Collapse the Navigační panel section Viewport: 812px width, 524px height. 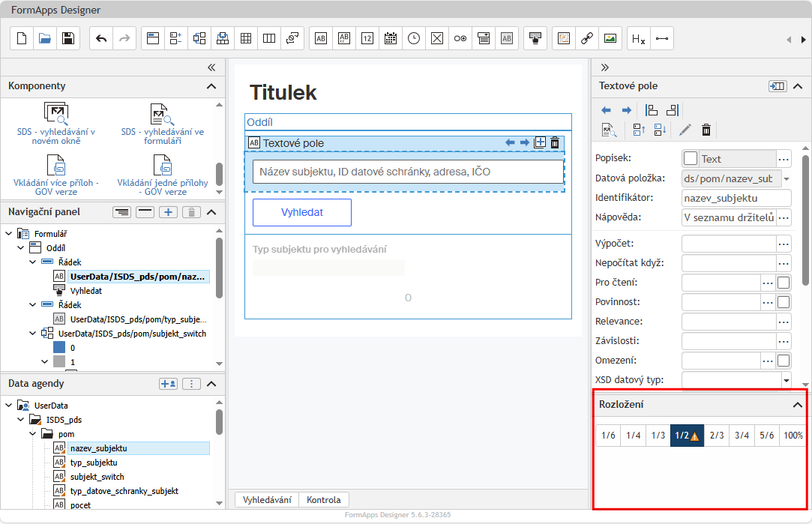click(x=211, y=212)
